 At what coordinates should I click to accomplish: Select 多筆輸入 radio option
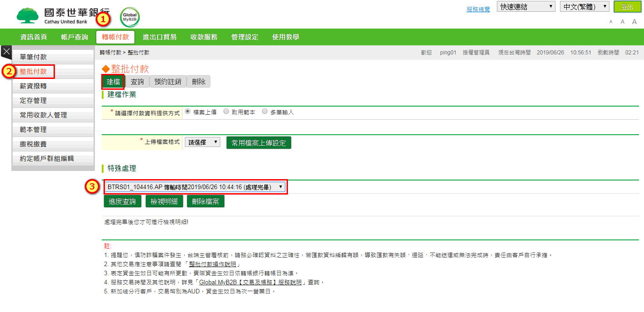(264, 112)
